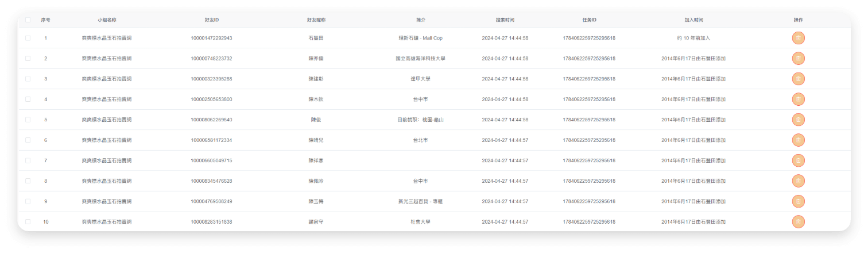Click the 加入时间 column header
The width and height of the screenshot is (868, 253).
[x=693, y=20]
